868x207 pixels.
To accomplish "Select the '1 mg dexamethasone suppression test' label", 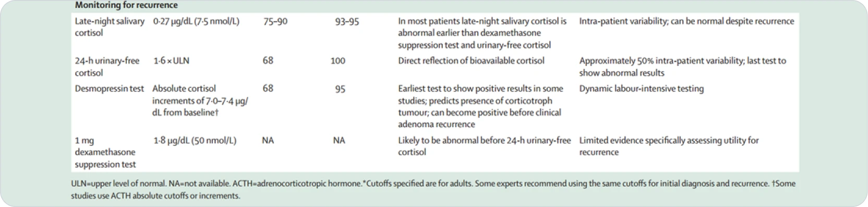I will pyautogui.click(x=105, y=152).
